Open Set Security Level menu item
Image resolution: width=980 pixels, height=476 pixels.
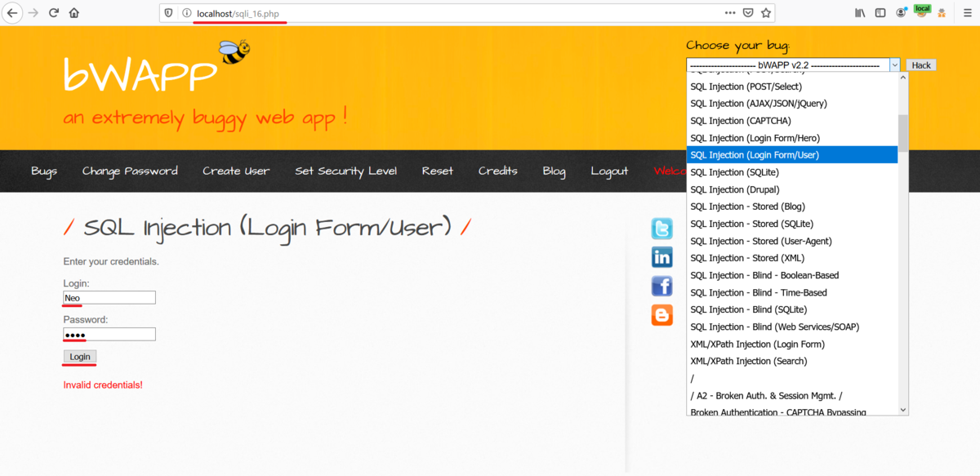click(345, 171)
